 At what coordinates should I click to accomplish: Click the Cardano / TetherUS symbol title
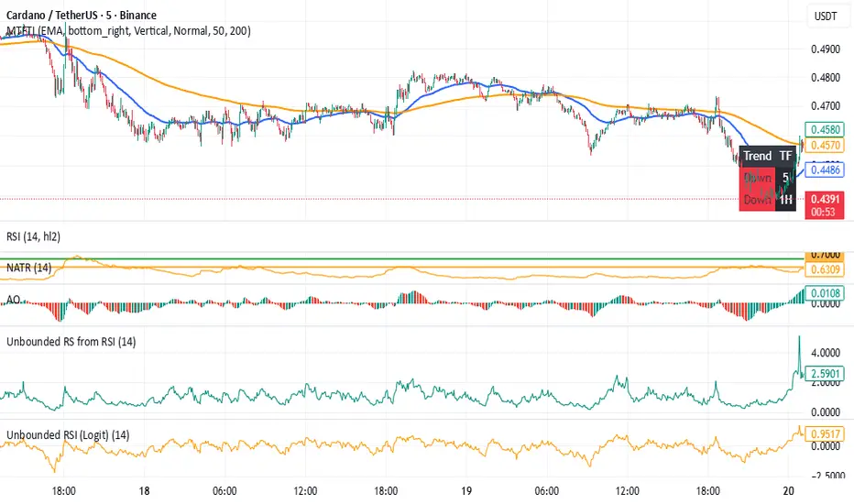coord(80,16)
